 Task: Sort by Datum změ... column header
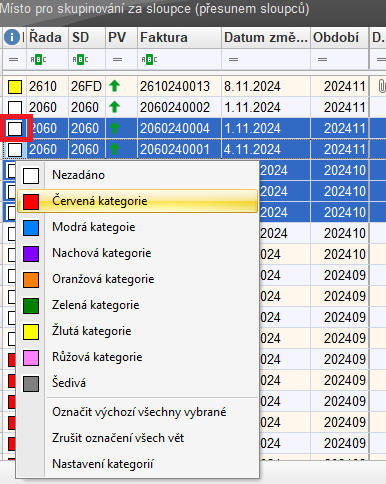266,37
